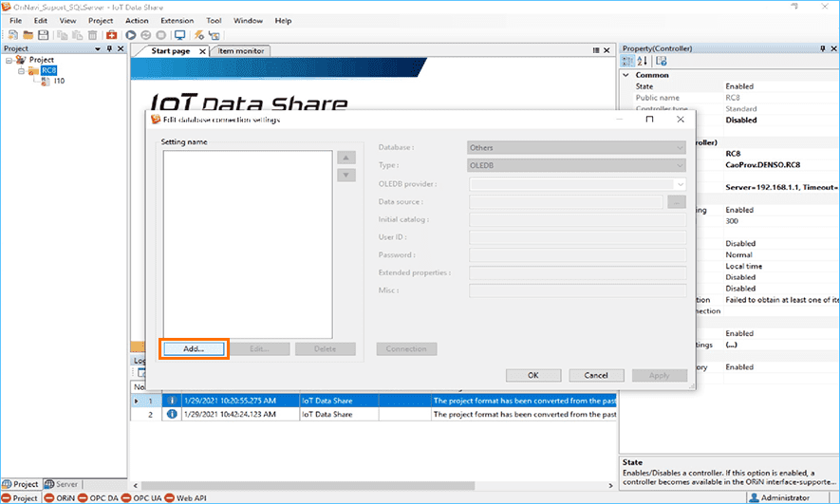Collapse the Common property category
The height and width of the screenshot is (504, 840).
pos(625,75)
